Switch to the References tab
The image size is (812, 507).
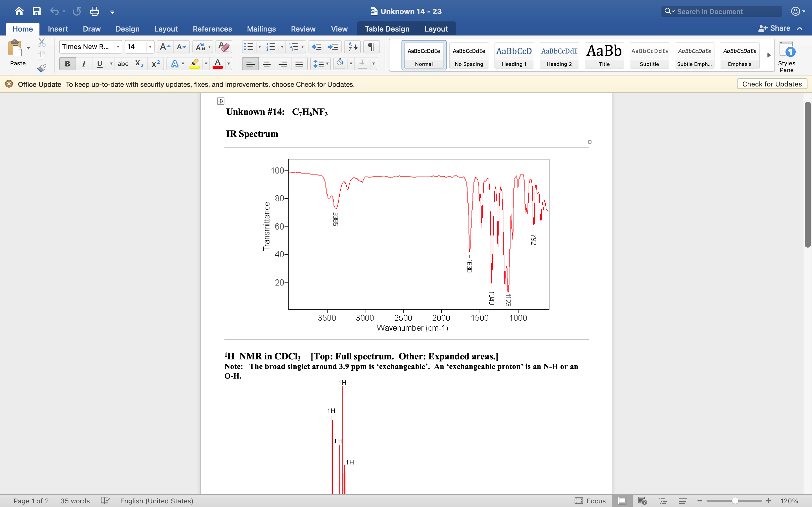[212, 29]
